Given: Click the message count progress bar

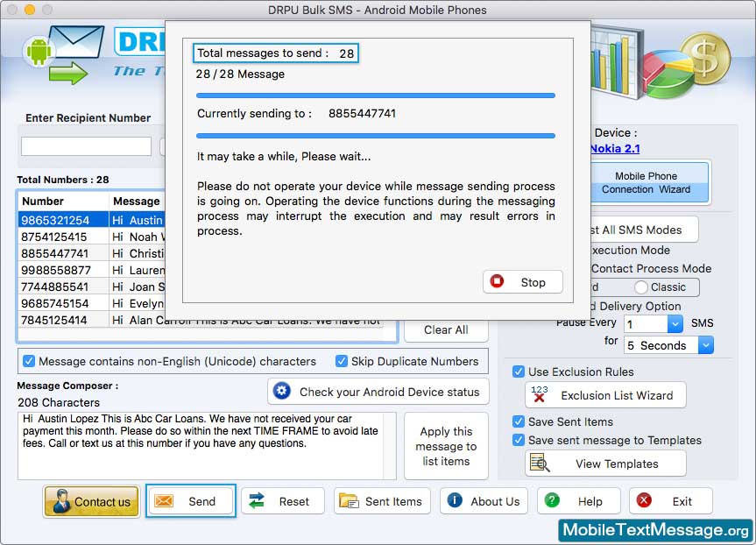Looking at the screenshot, I should tap(376, 96).
